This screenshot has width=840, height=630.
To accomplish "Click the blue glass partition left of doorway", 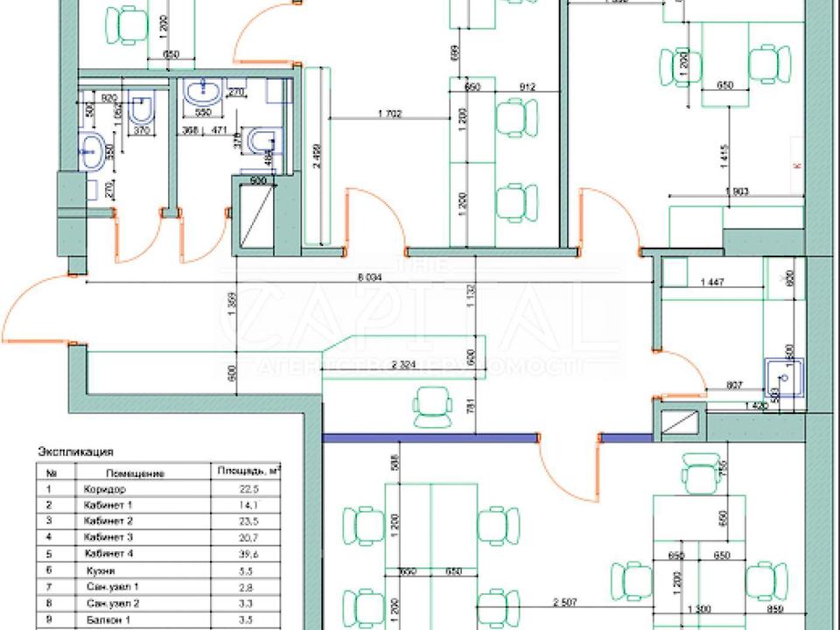I will click(430, 436).
